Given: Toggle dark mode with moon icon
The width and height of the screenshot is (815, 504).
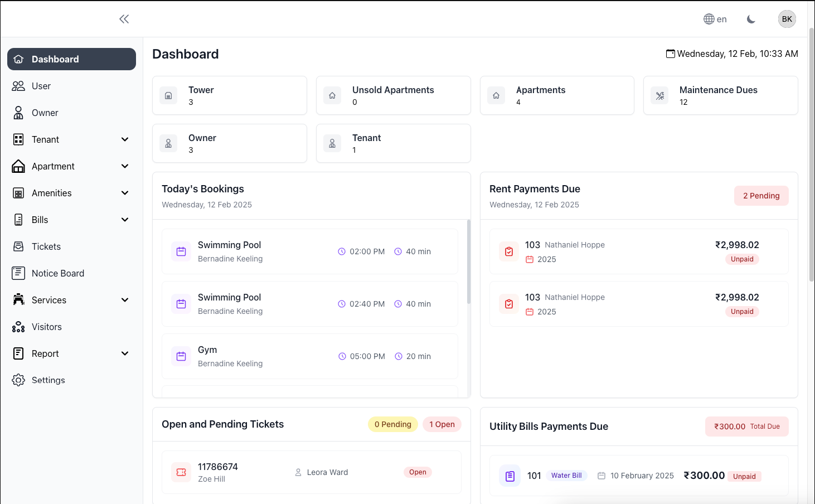Looking at the screenshot, I should click(751, 19).
